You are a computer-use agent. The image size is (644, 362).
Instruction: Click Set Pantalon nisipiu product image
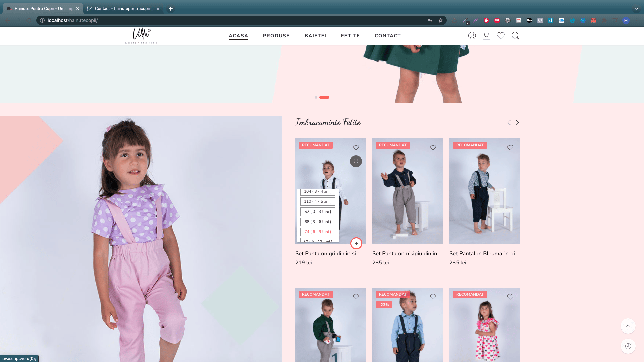pyautogui.click(x=408, y=191)
